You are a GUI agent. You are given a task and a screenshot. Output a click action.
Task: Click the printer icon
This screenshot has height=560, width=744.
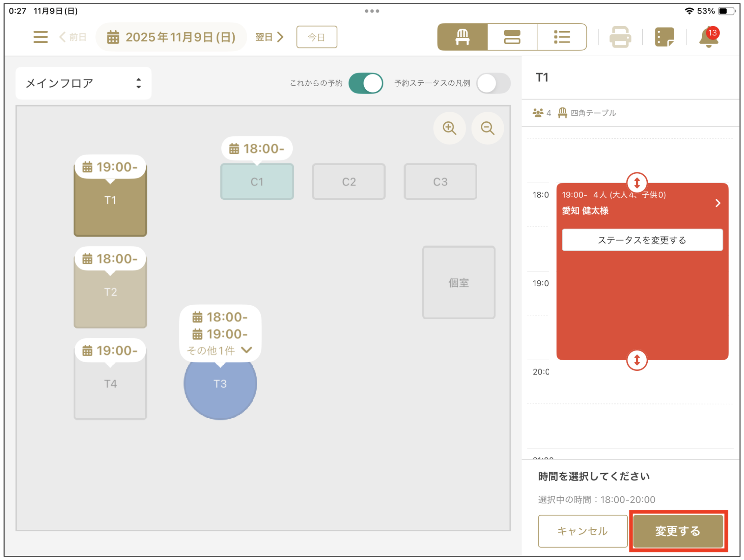coord(620,37)
